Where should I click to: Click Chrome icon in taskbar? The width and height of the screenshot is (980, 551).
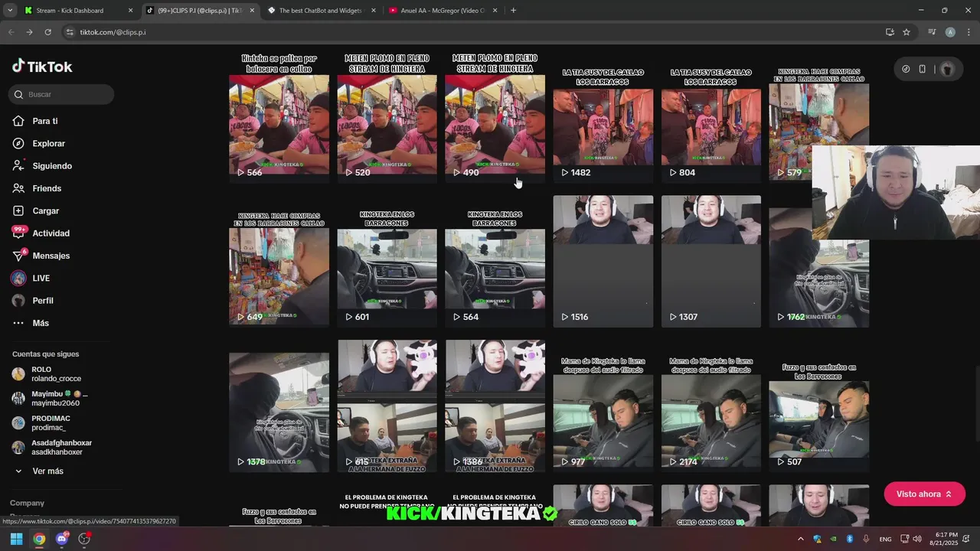[39, 539]
